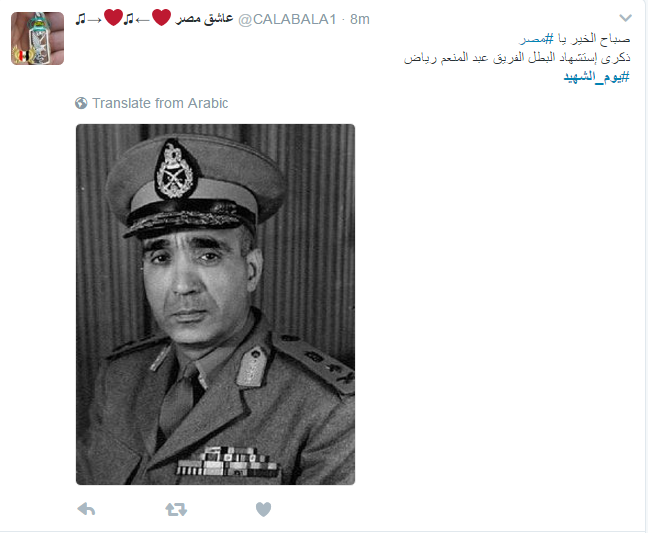Open the #مصر hashtag
The height and width of the screenshot is (533, 648).
click(x=536, y=39)
